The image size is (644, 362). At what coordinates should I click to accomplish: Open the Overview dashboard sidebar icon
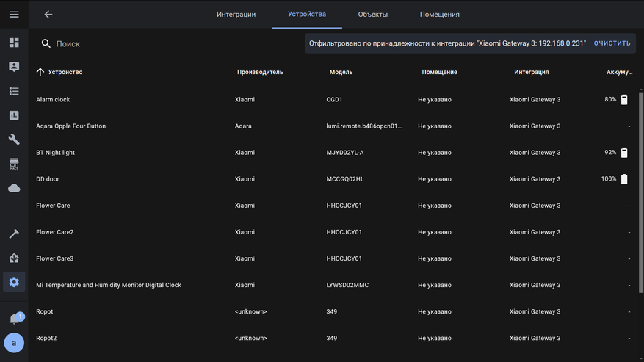[14, 43]
